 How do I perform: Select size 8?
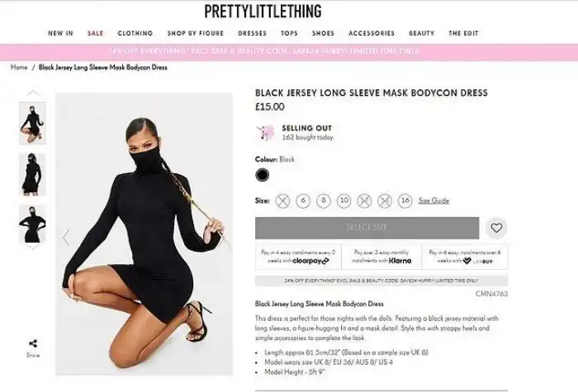(324, 201)
